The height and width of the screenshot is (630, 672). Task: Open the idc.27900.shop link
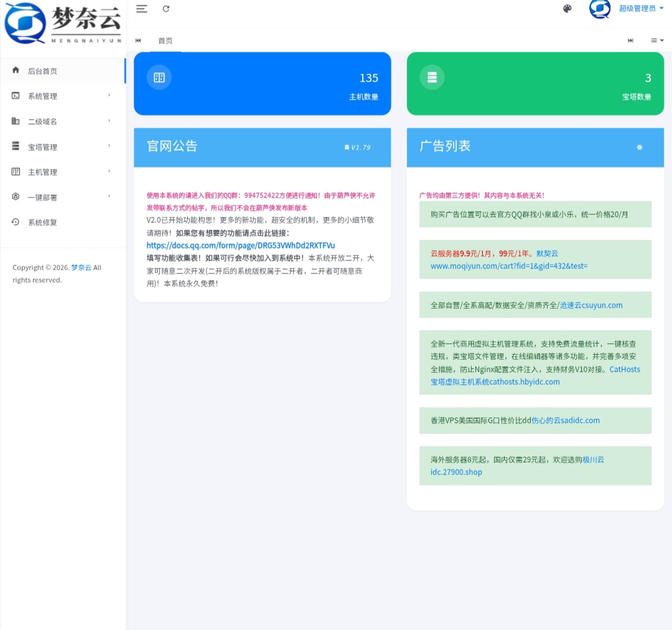click(x=456, y=472)
